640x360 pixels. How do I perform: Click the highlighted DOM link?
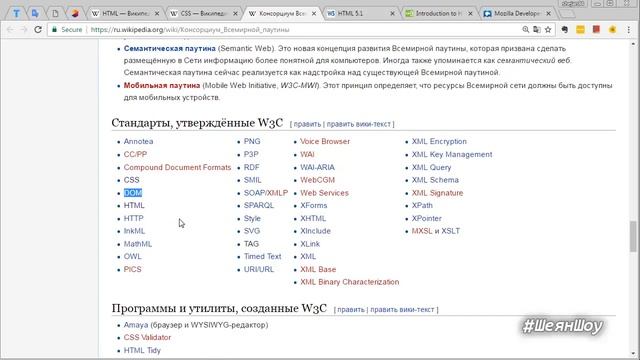pyautogui.click(x=133, y=193)
